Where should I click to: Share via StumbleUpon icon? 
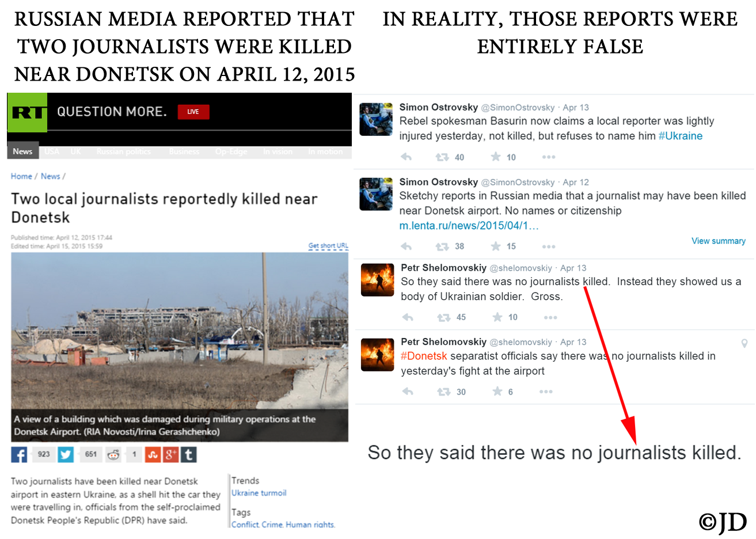coord(153,455)
